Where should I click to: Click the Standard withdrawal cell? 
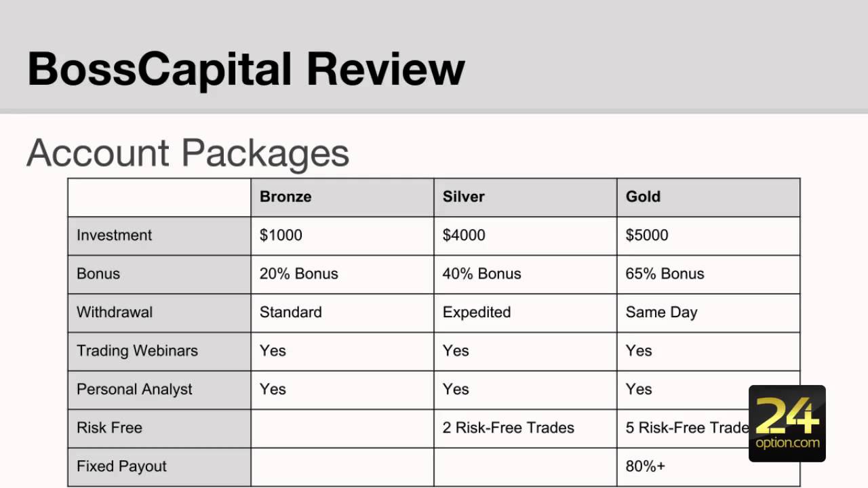(x=290, y=312)
